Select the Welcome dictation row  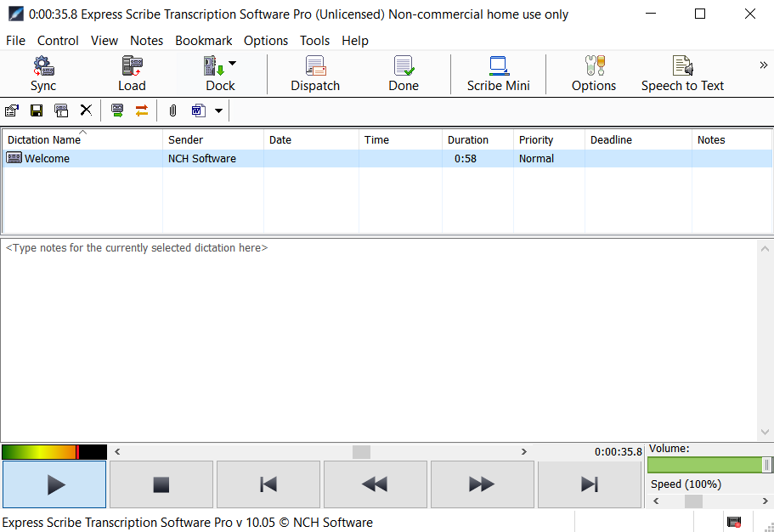(48, 159)
